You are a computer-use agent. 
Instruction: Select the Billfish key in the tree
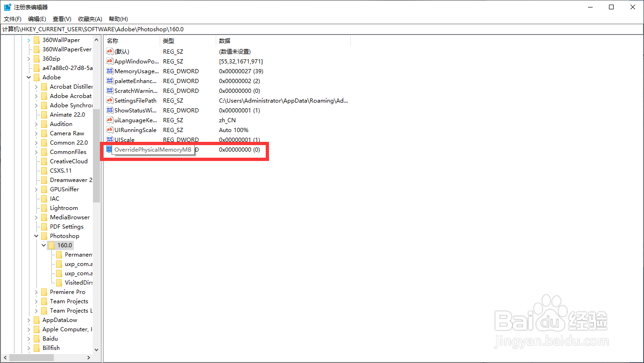[x=51, y=348]
